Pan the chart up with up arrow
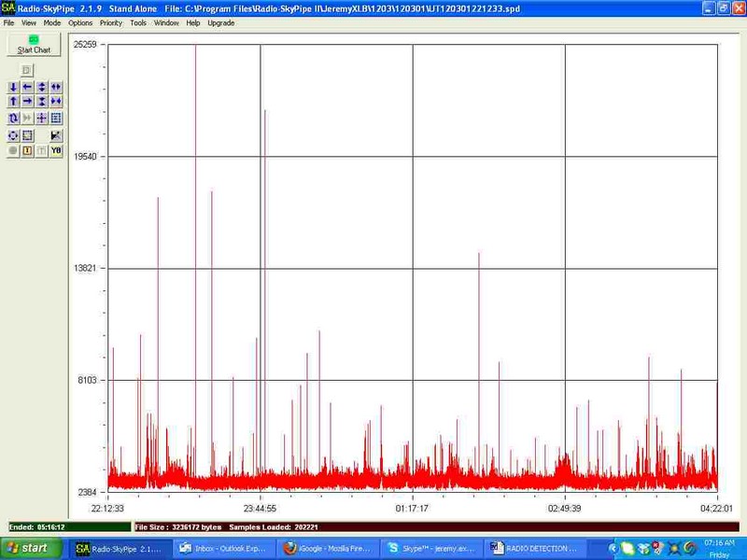The height and width of the screenshot is (560, 747). [x=13, y=101]
